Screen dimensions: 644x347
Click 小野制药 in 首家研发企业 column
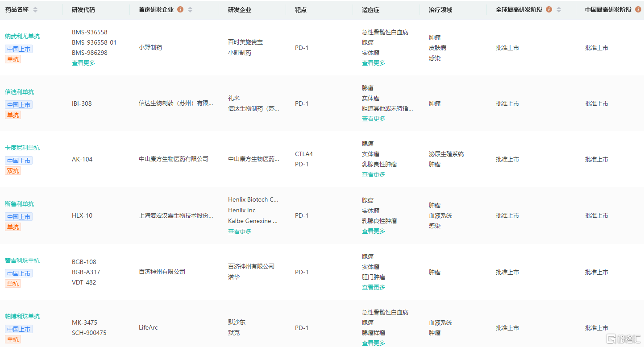tap(150, 47)
